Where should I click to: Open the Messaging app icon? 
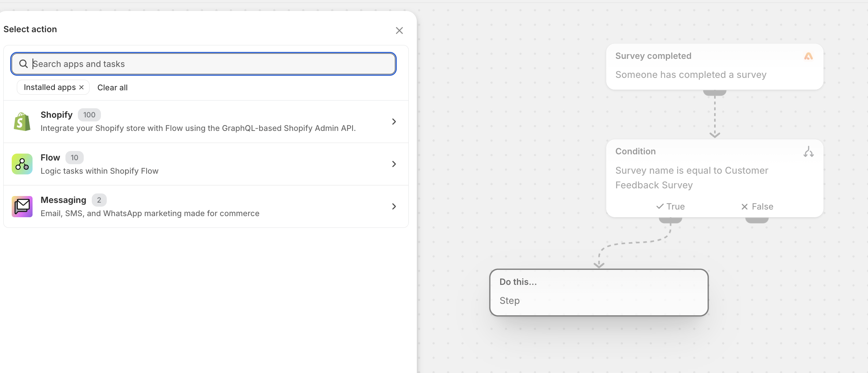(x=22, y=206)
